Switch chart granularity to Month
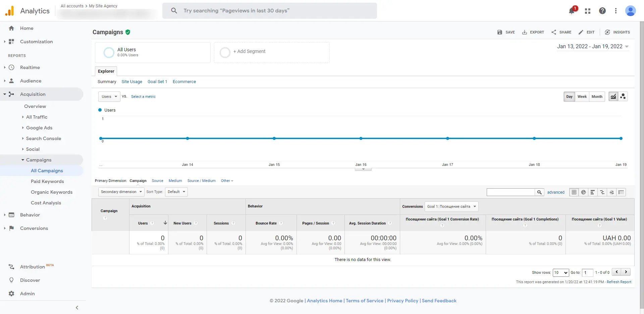The image size is (644, 314). click(597, 97)
